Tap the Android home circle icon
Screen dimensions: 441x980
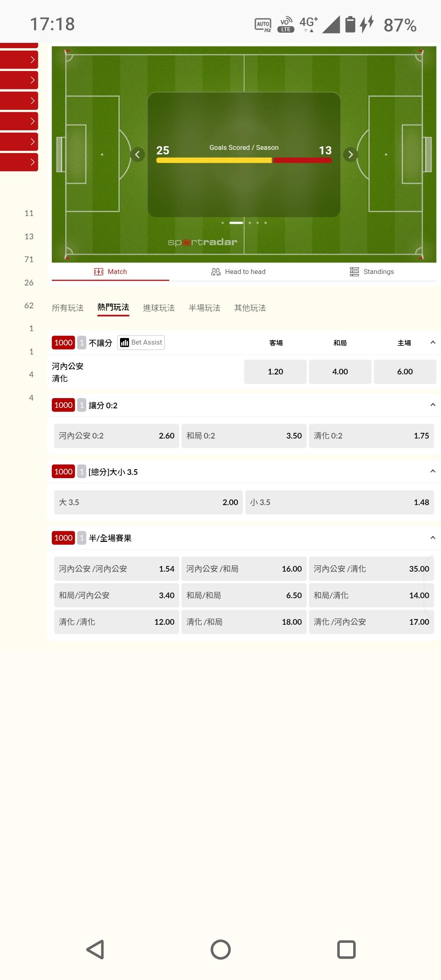click(x=220, y=949)
